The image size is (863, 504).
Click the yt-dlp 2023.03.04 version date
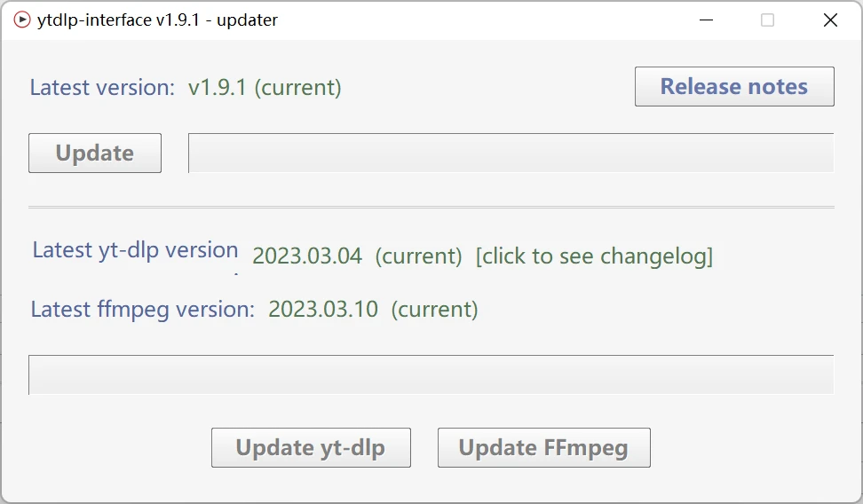coord(307,256)
